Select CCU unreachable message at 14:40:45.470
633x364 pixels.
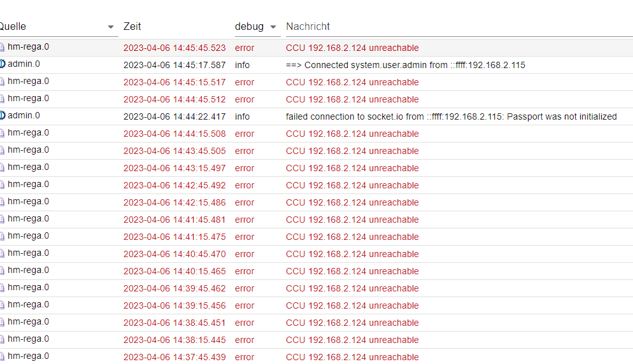[352, 255]
